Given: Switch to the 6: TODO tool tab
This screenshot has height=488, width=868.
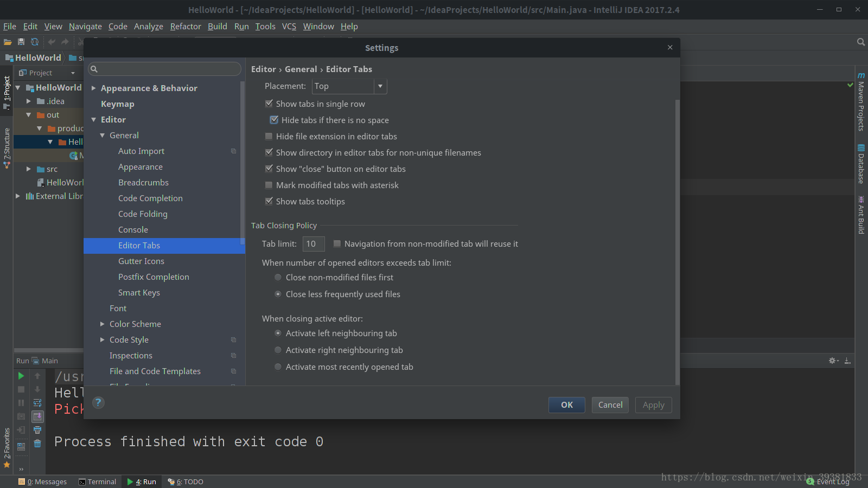Looking at the screenshot, I should click(x=186, y=481).
